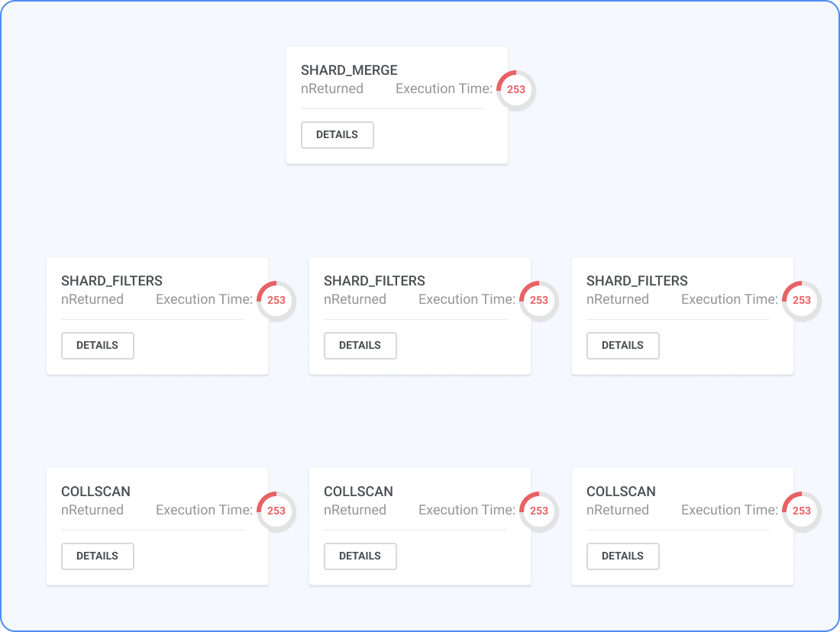The height and width of the screenshot is (632, 840).
Task: Click the Execution Time label on SHARD_MERGE
Action: pyautogui.click(x=444, y=89)
